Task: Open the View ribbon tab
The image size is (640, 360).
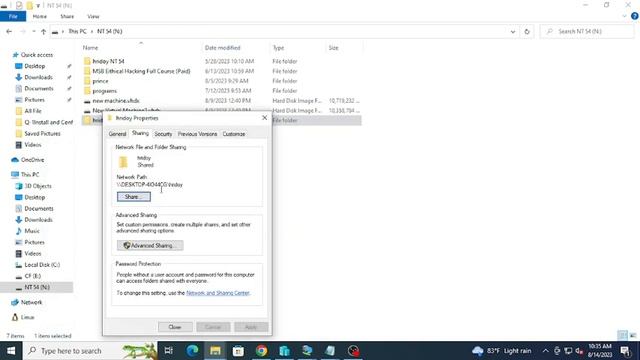Action: click(93, 16)
